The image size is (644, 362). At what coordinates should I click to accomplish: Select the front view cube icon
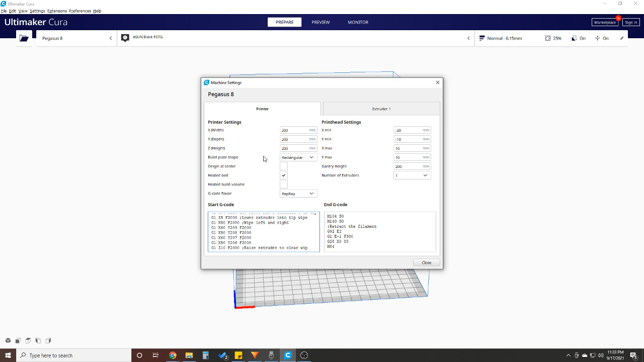pyautogui.click(x=18, y=340)
